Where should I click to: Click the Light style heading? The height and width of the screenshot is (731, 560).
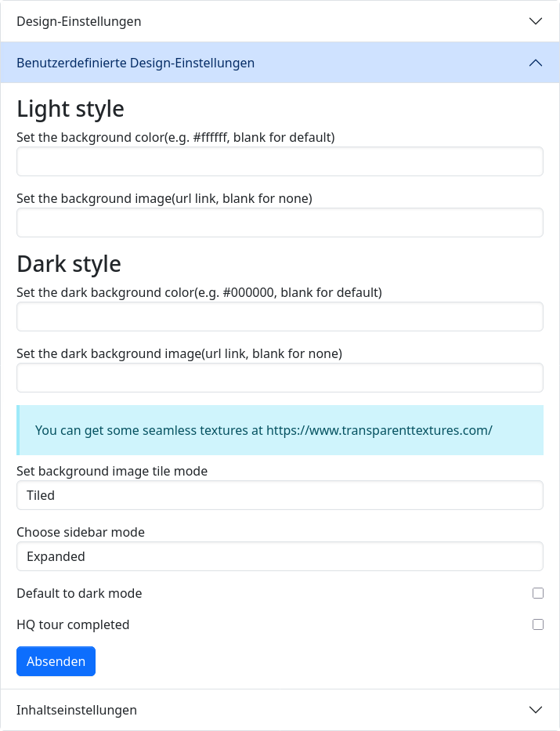click(x=70, y=108)
